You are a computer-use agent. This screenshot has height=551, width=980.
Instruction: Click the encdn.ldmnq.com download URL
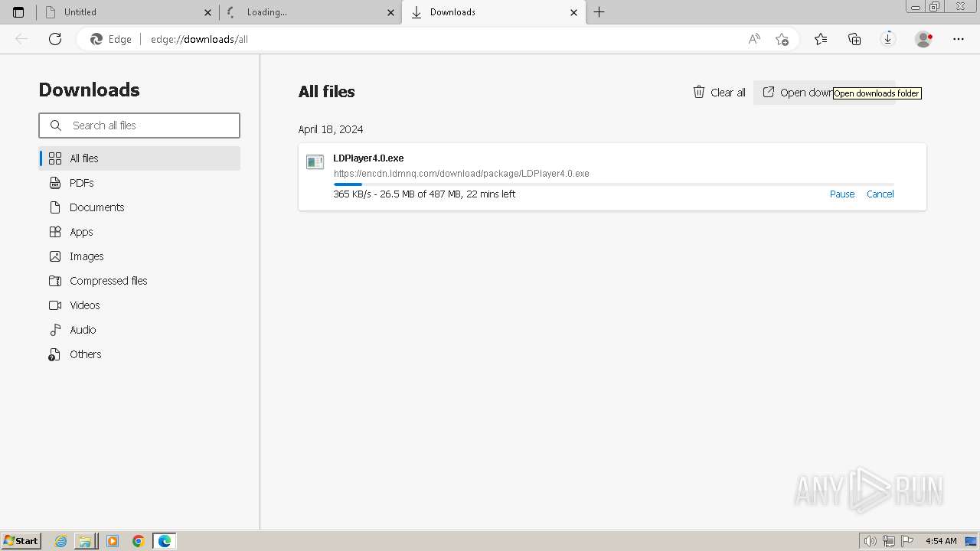pos(462,174)
